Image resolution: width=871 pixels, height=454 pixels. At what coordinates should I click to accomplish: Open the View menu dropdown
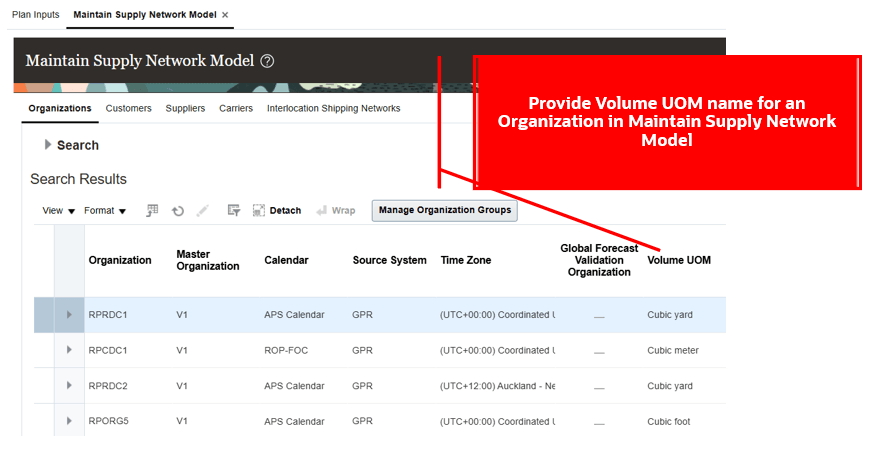[x=58, y=211]
